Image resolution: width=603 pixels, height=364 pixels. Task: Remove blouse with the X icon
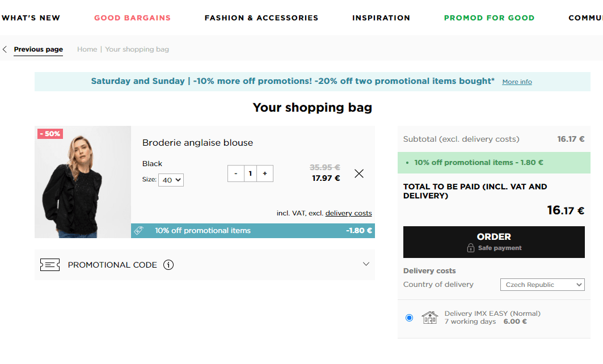point(359,173)
